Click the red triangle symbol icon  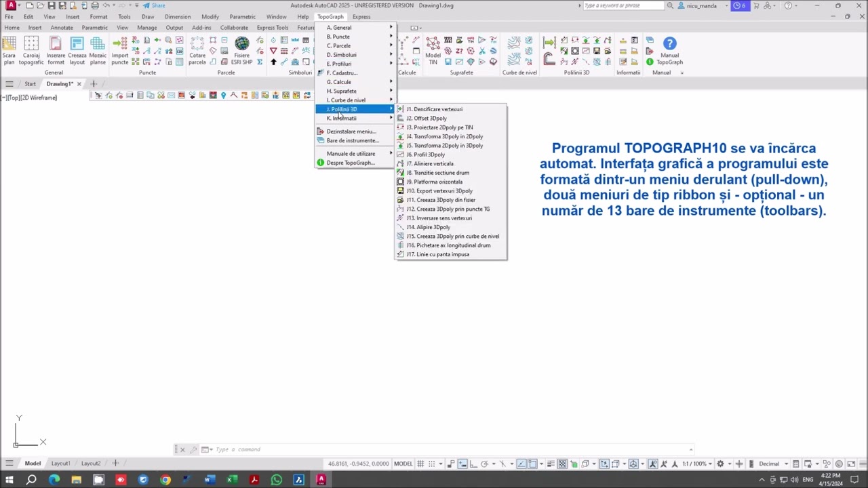click(x=273, y=51)
